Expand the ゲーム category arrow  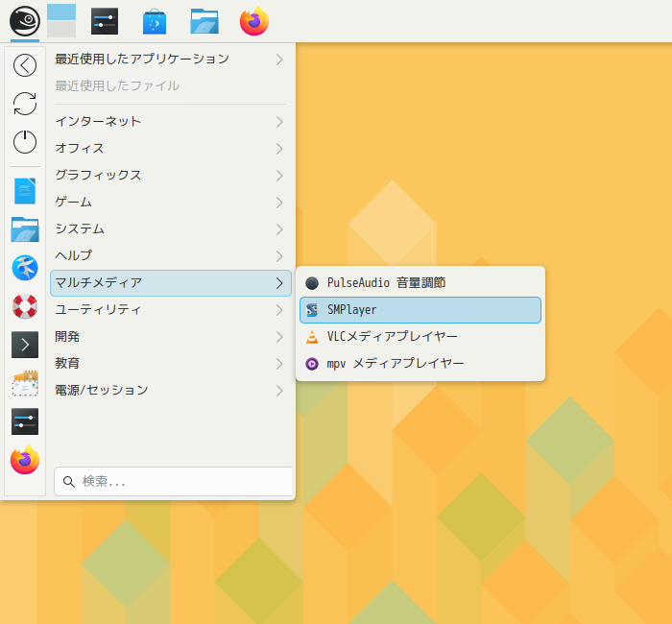(x=279, y=203)
